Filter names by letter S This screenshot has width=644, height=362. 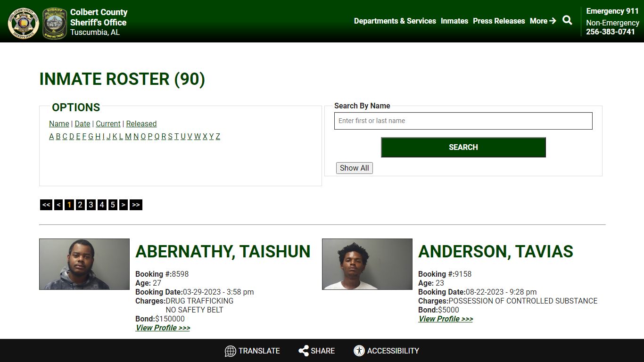[x=170, y=136]
